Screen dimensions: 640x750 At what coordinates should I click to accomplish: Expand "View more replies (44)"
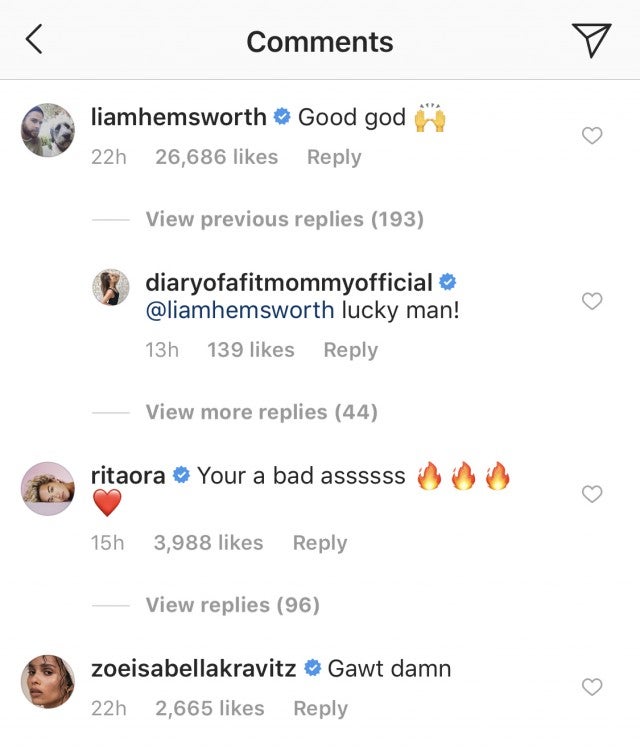point(261,412)
